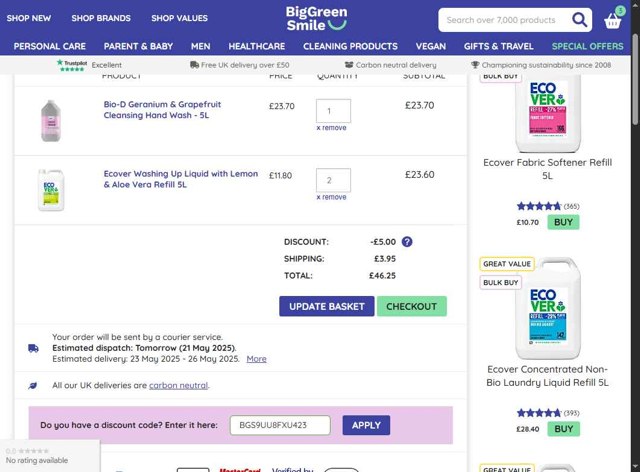This screenshot has width=640, height=472.
Task: Open SHOP BRANDS menu
Action: click(x=101, y=18)
